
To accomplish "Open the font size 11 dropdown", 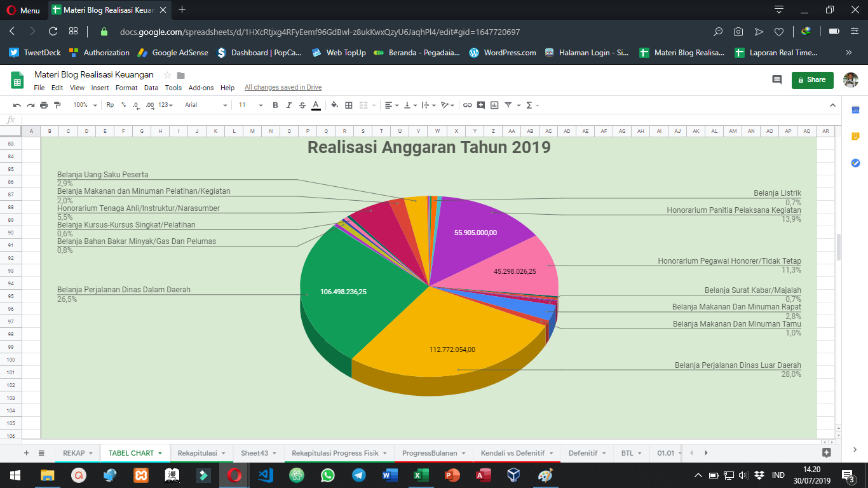I will pos(250,105).
